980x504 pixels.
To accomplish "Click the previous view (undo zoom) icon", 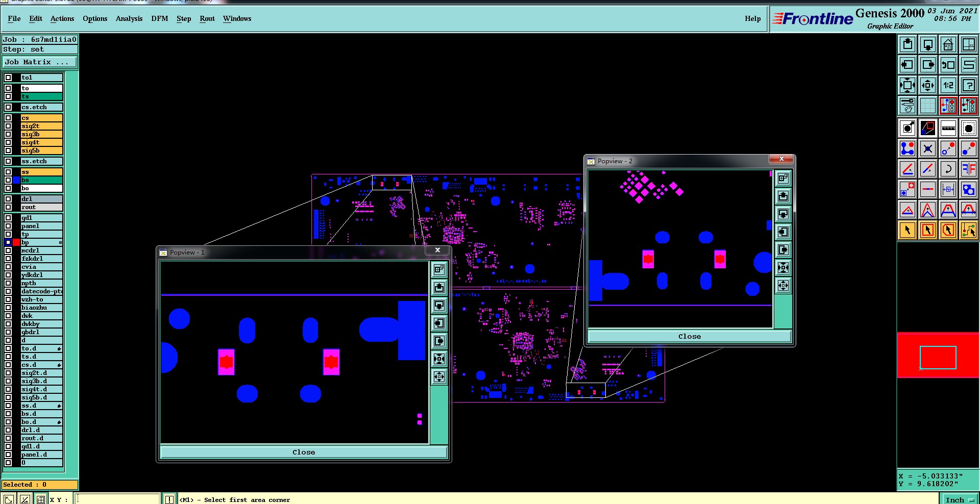I will pos(948,65).
